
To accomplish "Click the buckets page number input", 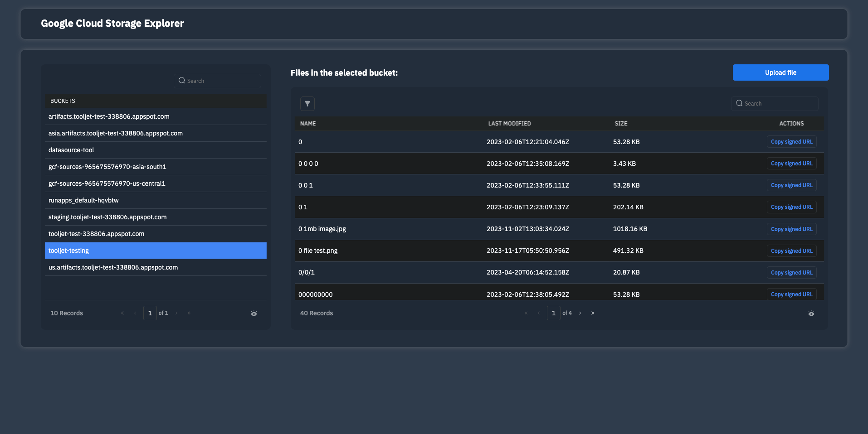I will pos(150,313).
